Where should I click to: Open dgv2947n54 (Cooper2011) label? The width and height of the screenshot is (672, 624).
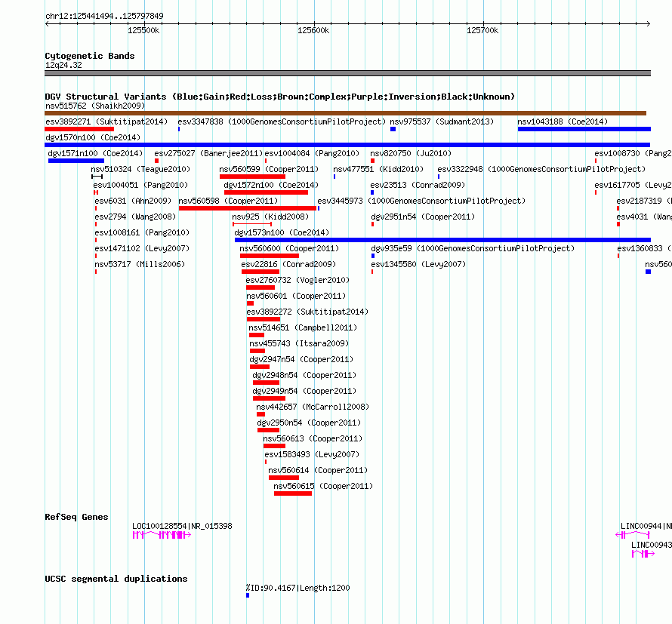302,359
